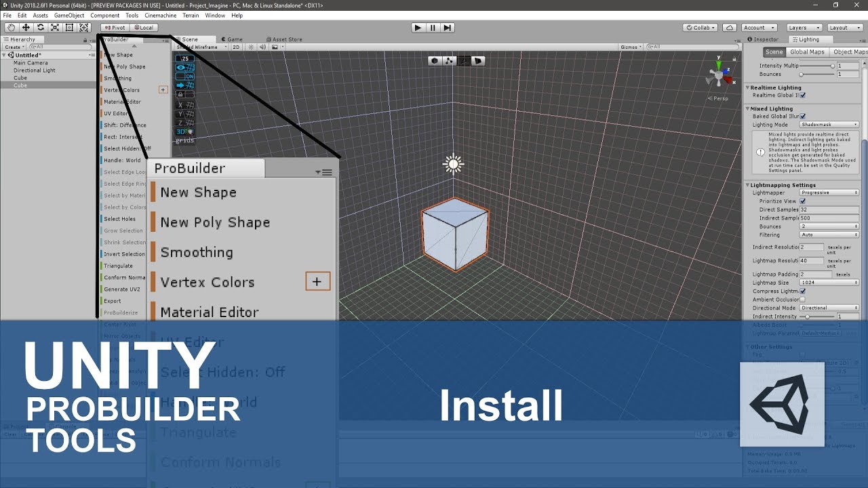
Task: Switch to the Inspector tab
Action: [x=763, y=39]
